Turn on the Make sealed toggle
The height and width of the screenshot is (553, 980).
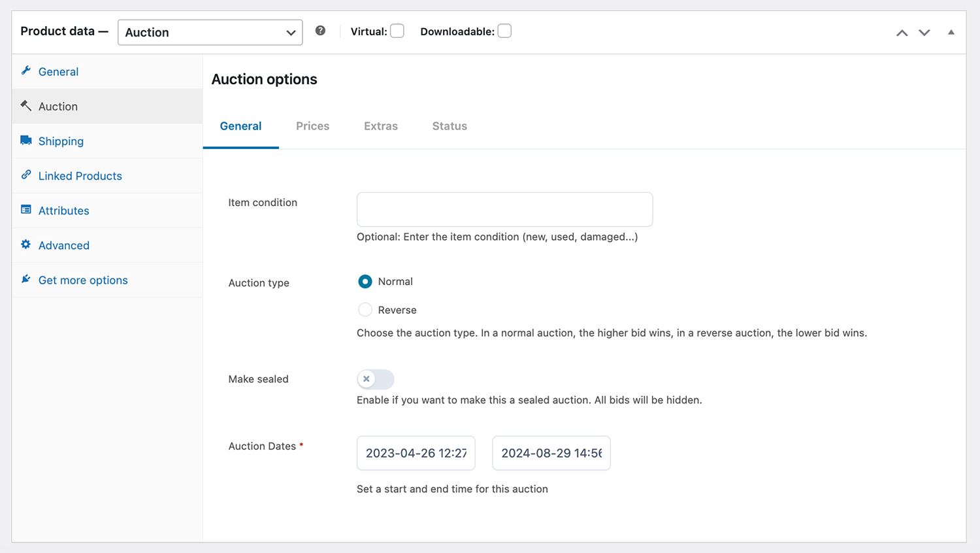click(376, 379)
